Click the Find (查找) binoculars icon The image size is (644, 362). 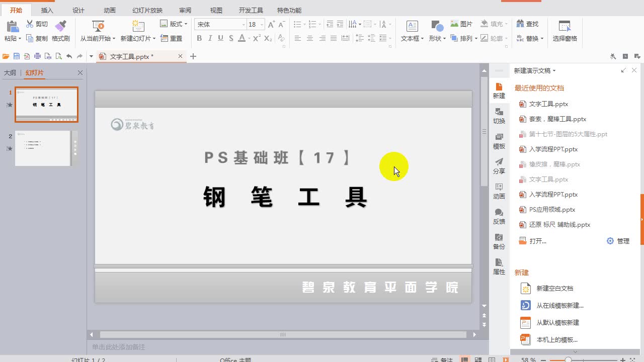(520, 24)
